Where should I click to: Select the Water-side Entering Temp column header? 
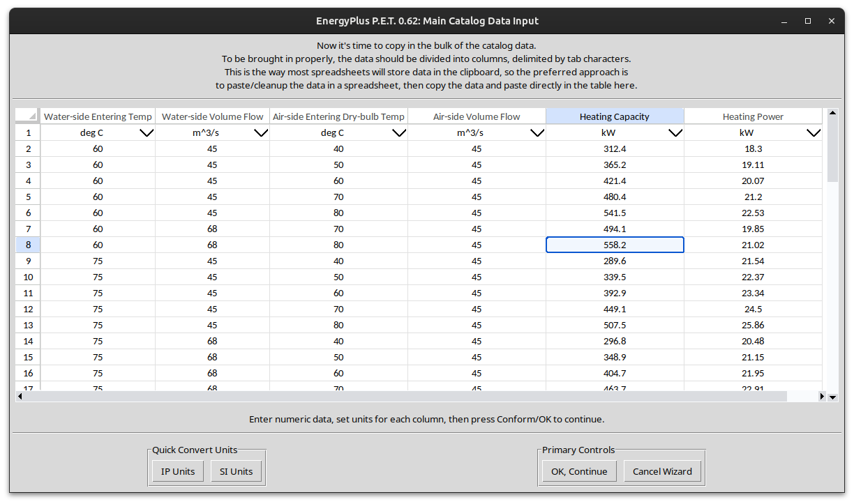point(98,116)
